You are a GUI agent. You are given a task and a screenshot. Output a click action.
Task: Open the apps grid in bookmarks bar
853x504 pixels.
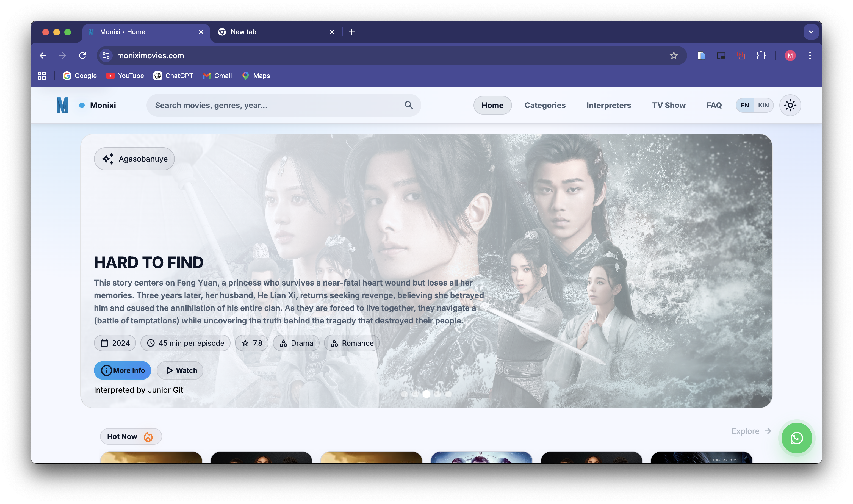click(42, 76)
